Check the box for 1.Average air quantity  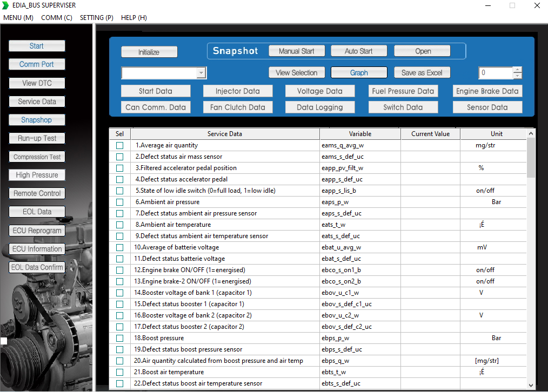(x=120, y=146)
